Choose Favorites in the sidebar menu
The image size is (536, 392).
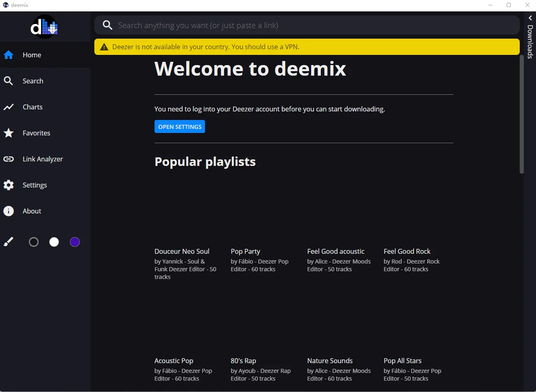tap(36, 133)
